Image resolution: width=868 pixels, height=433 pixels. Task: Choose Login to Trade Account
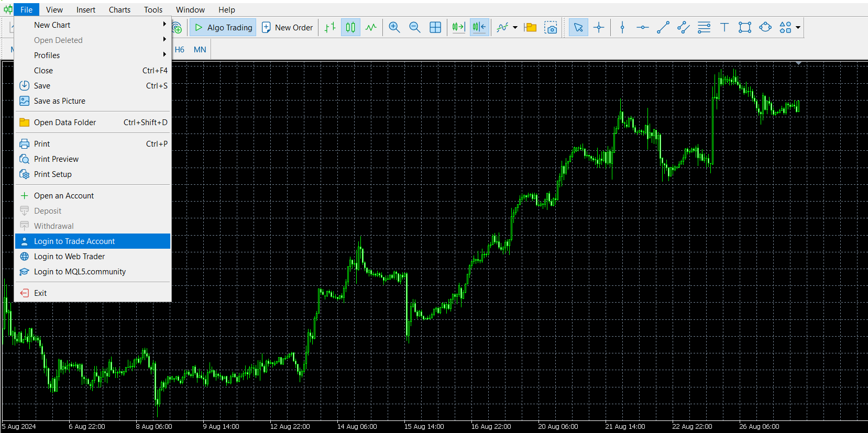(74, 241)
